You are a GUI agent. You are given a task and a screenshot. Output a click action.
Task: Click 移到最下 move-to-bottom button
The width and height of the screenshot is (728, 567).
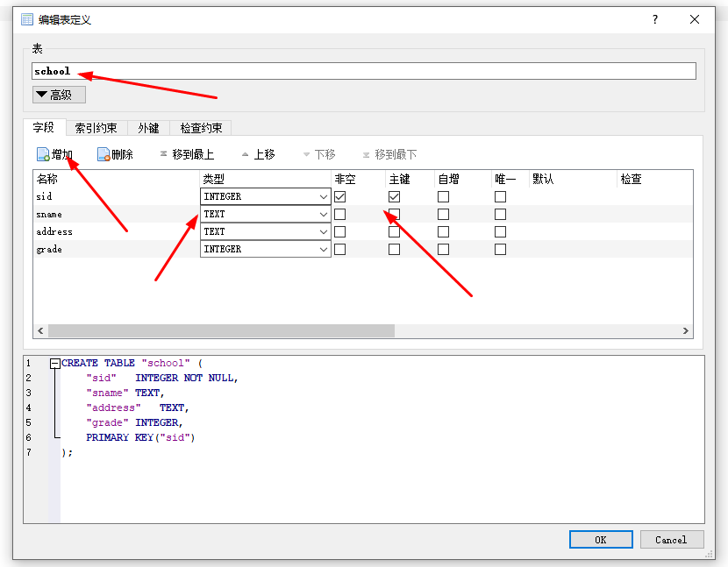pos(389,154)
